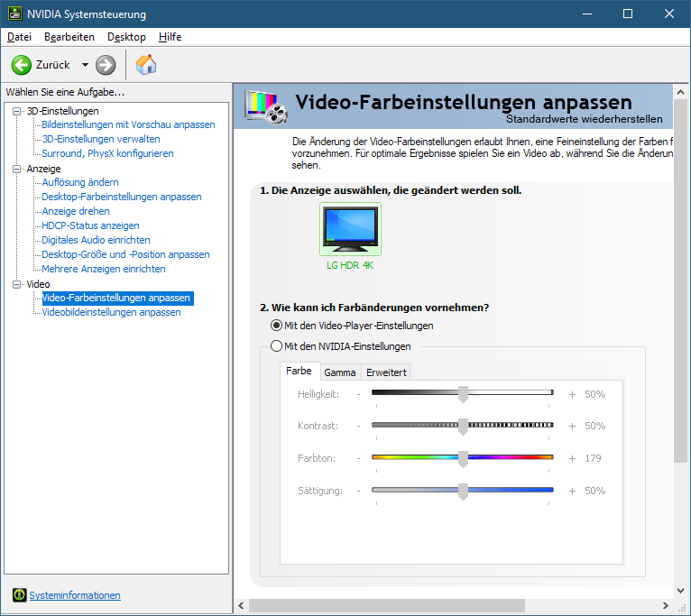Switch to the Erweitert tab

click(x=386, y=372)
